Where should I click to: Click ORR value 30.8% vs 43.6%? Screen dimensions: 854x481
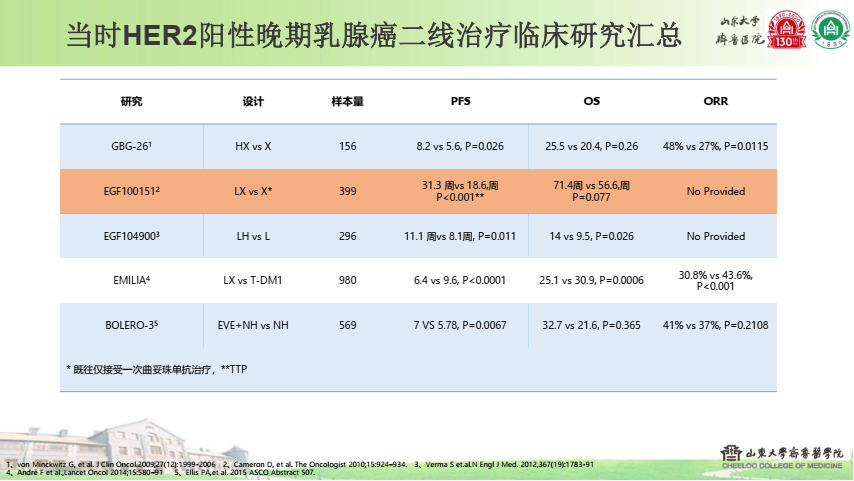pos(715,281)
